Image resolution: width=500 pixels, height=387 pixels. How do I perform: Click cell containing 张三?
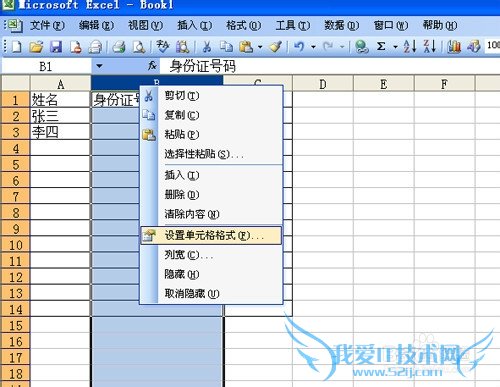[x=60, y=116]
